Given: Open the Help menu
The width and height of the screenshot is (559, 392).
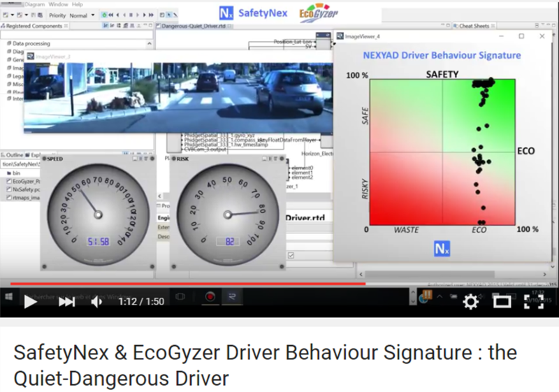Looking at the screenshot, I should [x=78, y=4].
